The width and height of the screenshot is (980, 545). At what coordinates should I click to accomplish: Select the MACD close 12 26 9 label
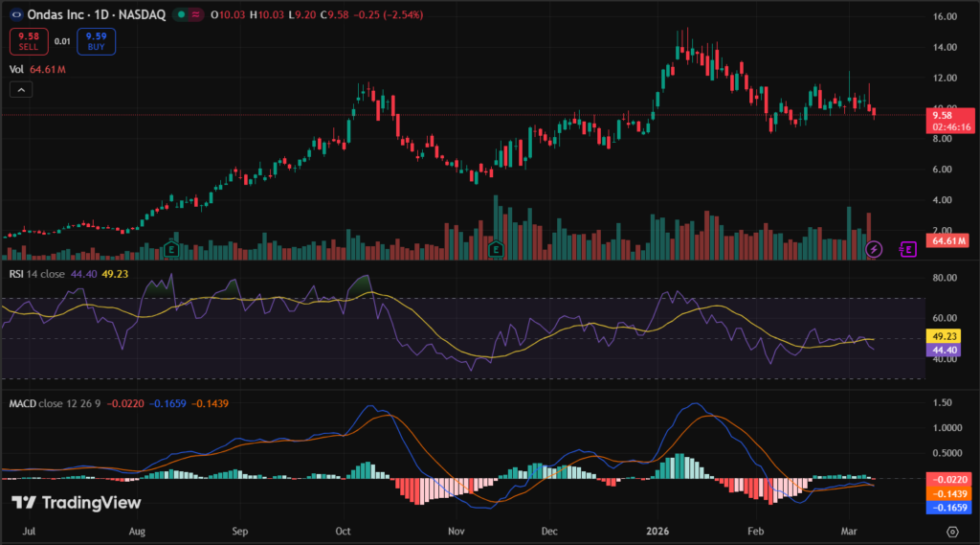click(x=54, y=402)
